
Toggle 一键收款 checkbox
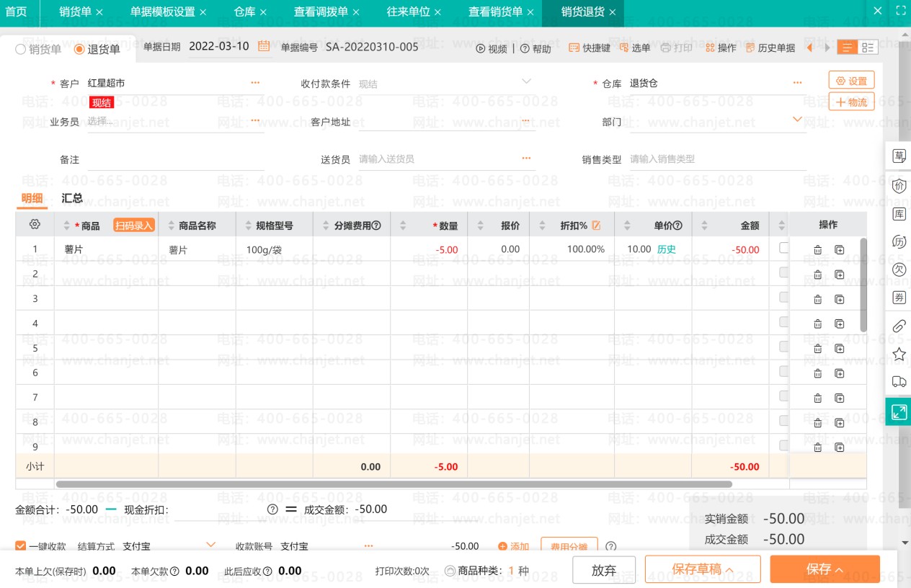pyautogui.click(x=20, y=547)
